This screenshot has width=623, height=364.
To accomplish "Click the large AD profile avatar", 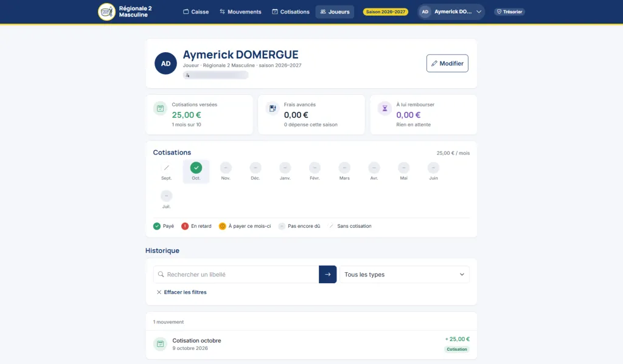I will coord(165,64).
